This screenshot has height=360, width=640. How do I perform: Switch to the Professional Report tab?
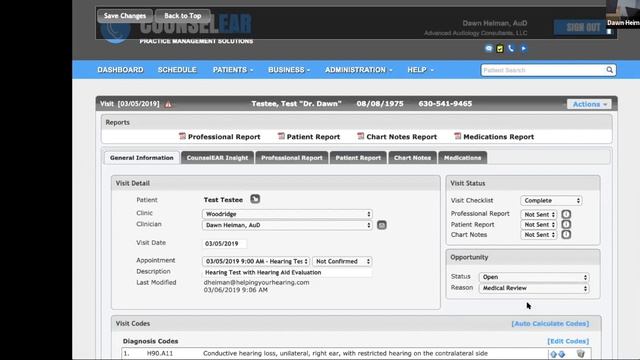(x=292, y=158)
